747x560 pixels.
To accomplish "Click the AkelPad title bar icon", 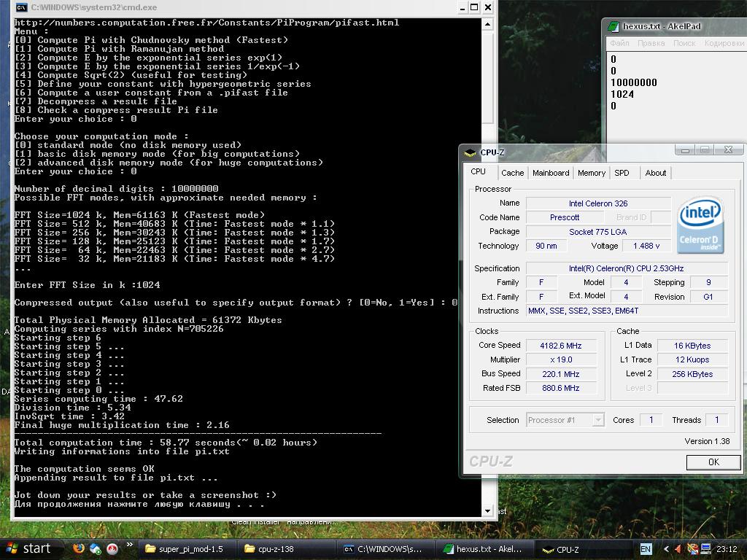I will tap(614, 27).
